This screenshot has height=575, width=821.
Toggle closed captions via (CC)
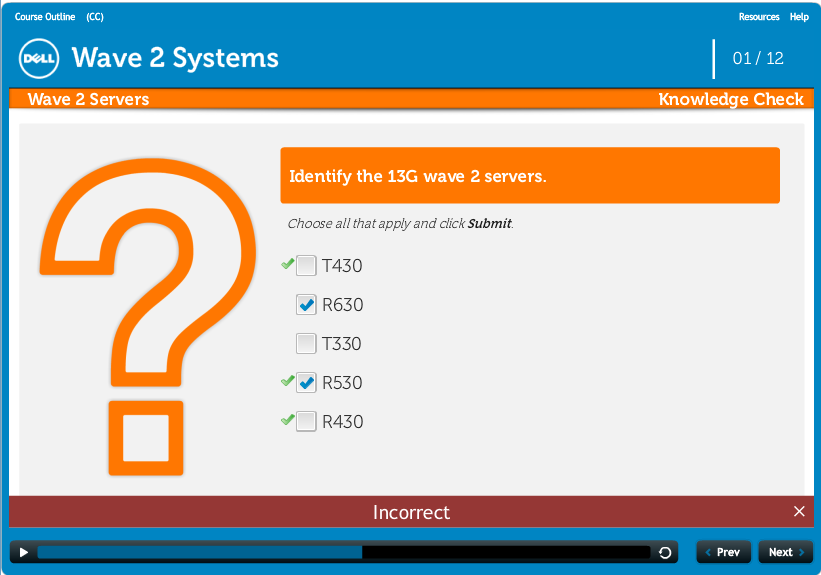point(95,17)
